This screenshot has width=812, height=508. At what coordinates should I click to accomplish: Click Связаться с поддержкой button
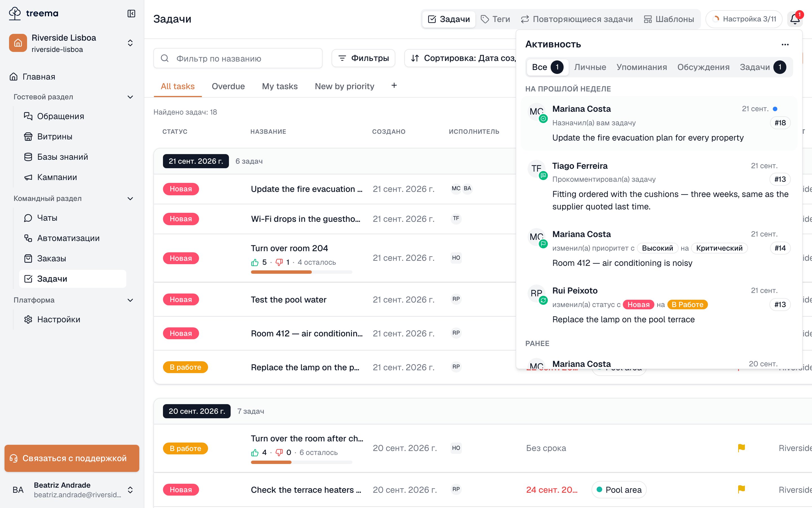coord(72,458)
